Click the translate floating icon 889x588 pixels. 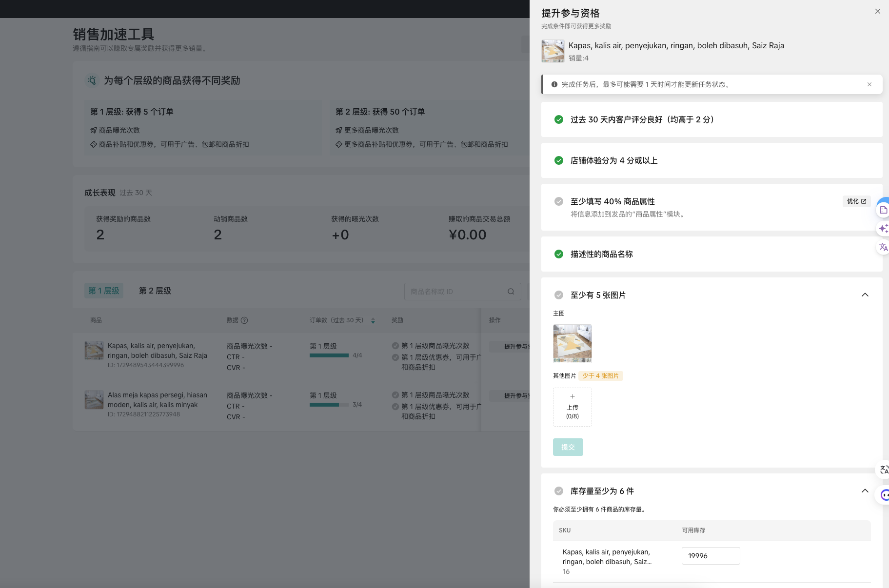point(883,247)
